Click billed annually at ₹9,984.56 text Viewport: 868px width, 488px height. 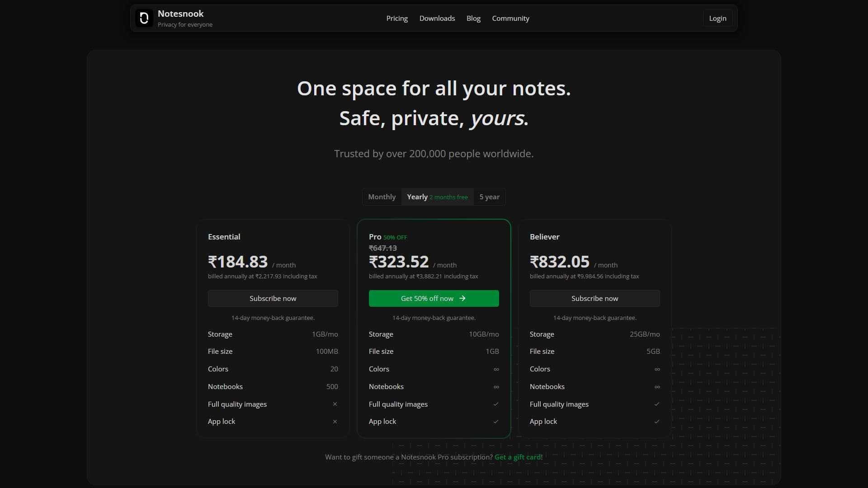(x=585, y=276)
